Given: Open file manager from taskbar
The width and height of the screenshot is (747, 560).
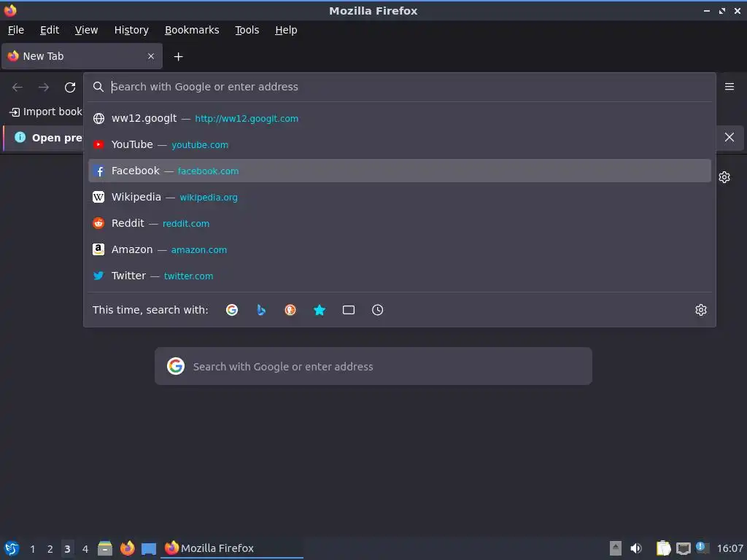Looking at the screenshot, I should [x=105, y=548].
